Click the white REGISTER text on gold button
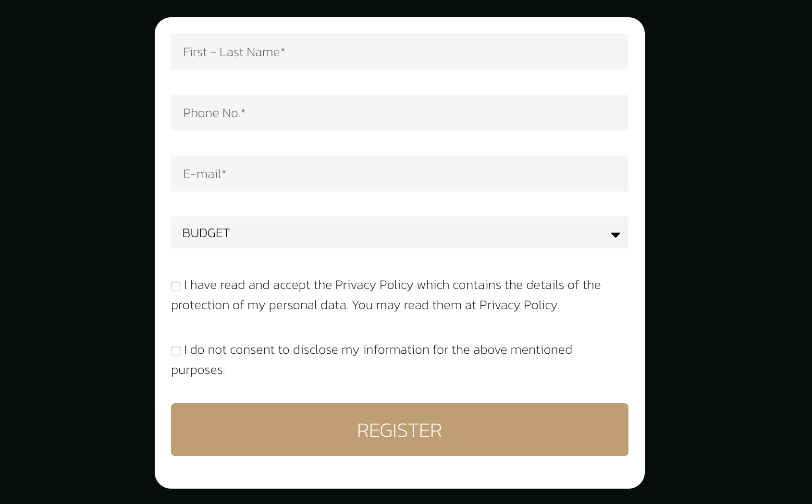 click(x=399, y=430)
